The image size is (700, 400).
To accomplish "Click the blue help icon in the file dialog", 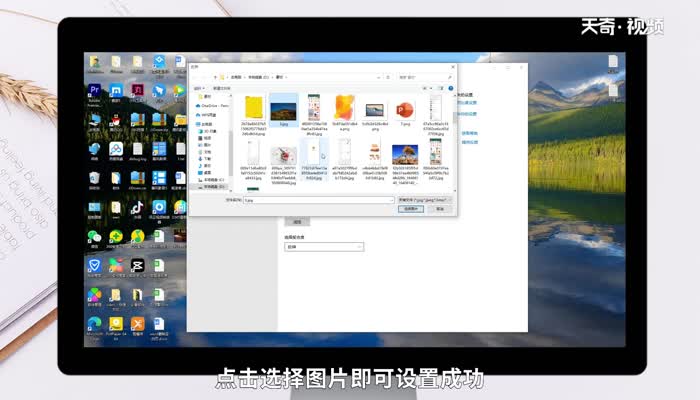I will [x=450, y=88].
